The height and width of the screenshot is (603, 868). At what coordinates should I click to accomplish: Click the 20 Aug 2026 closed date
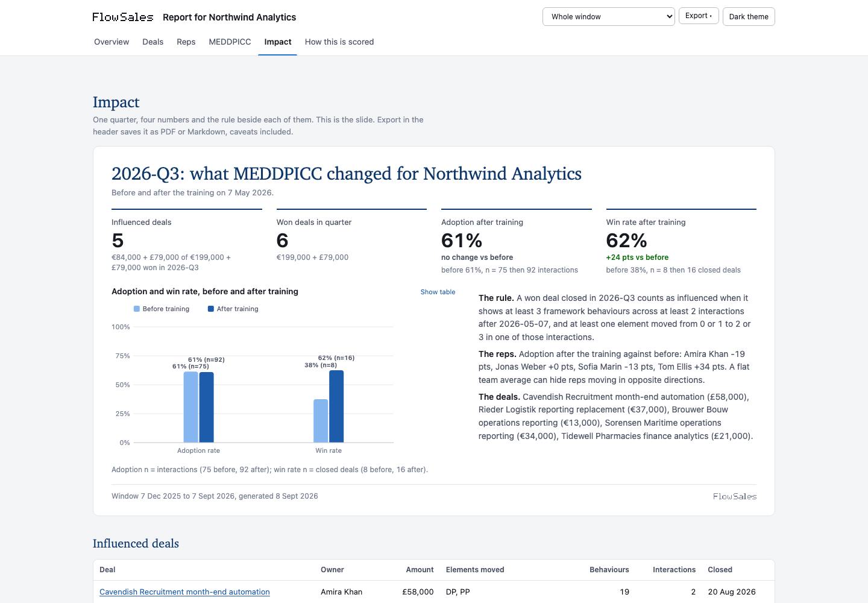point(732,592)
